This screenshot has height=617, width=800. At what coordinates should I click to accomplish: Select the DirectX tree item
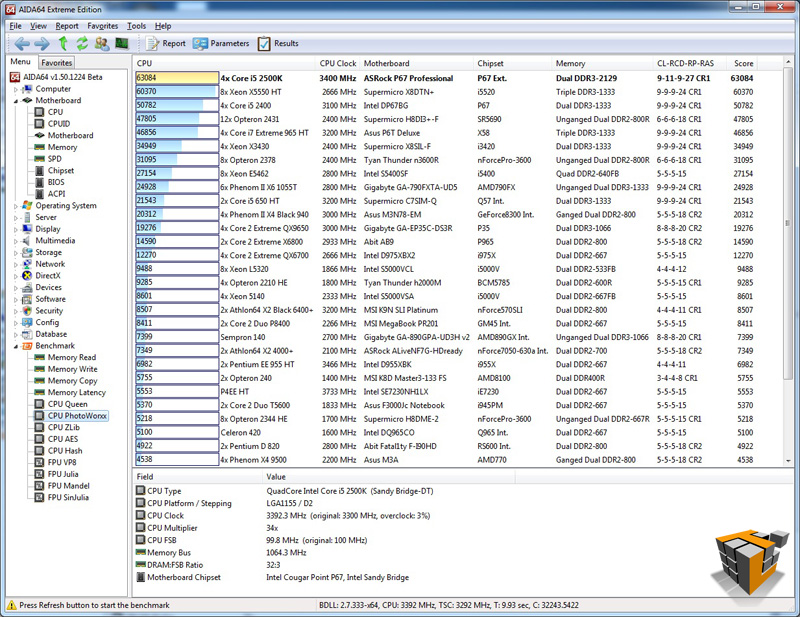[x=48, y=276]
